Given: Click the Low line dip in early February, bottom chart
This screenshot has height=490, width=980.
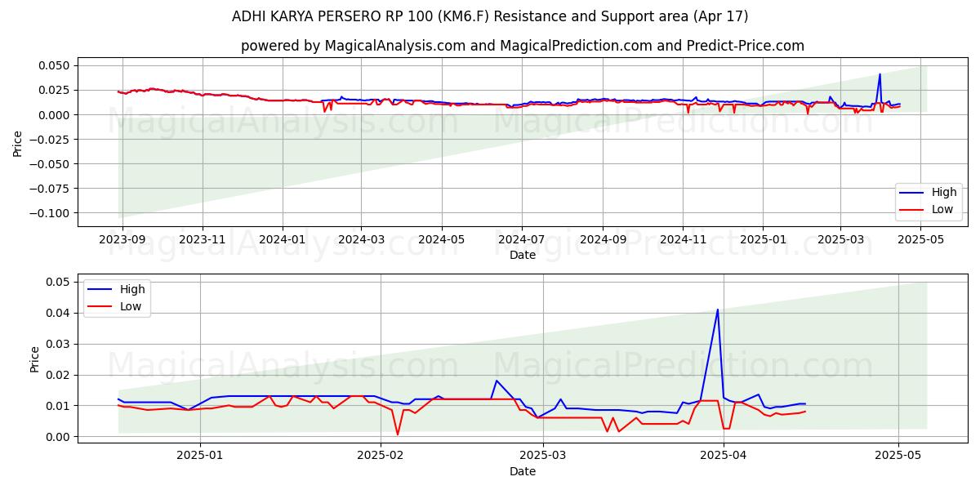Looking at the screenshot, I should [x=398, y=434].
